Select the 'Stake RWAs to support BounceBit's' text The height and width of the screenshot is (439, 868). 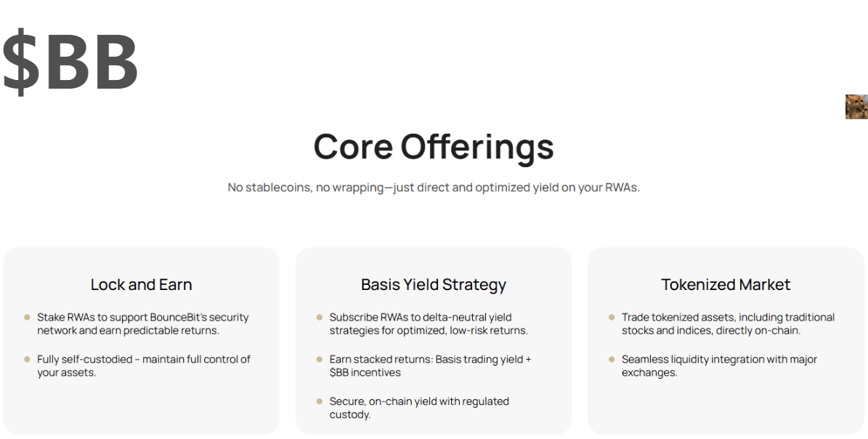point(143,324)
